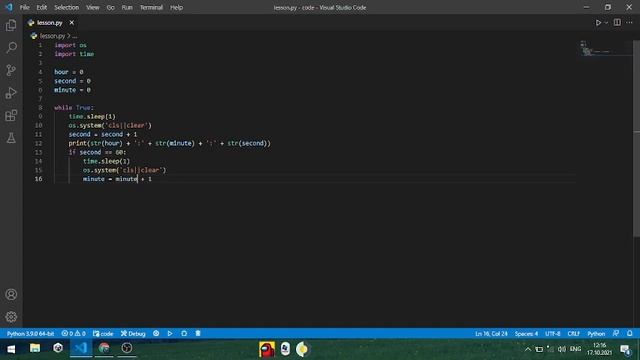Click the circled target icon in status bar
This screenshot has height=360, width=640.
(156, 333)
